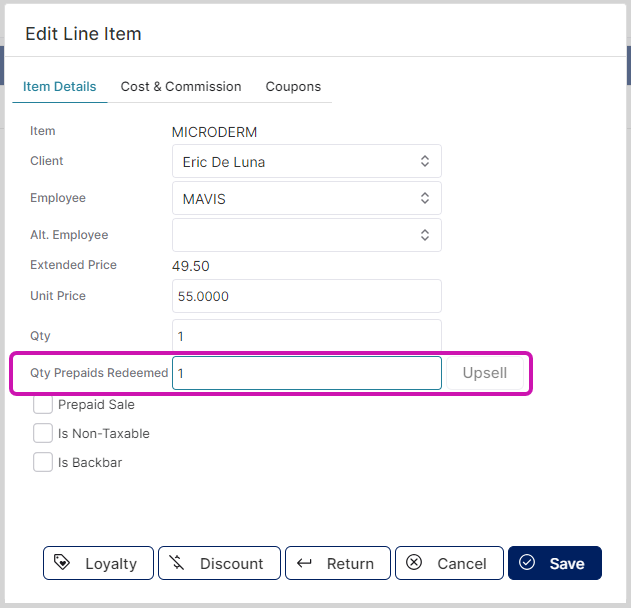Click the Unit Price field
This screenshot has height=608, width=631.
click(306, 296)
